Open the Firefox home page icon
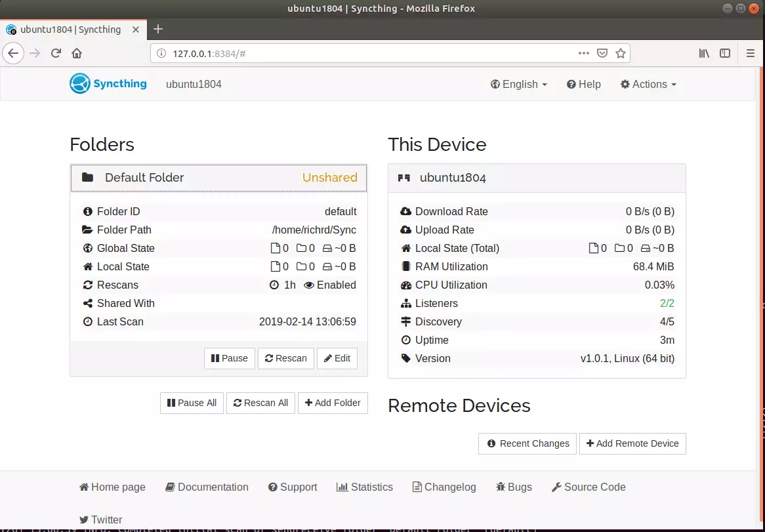Viewport: 765px width, 532px height. (x=77, y=53)
